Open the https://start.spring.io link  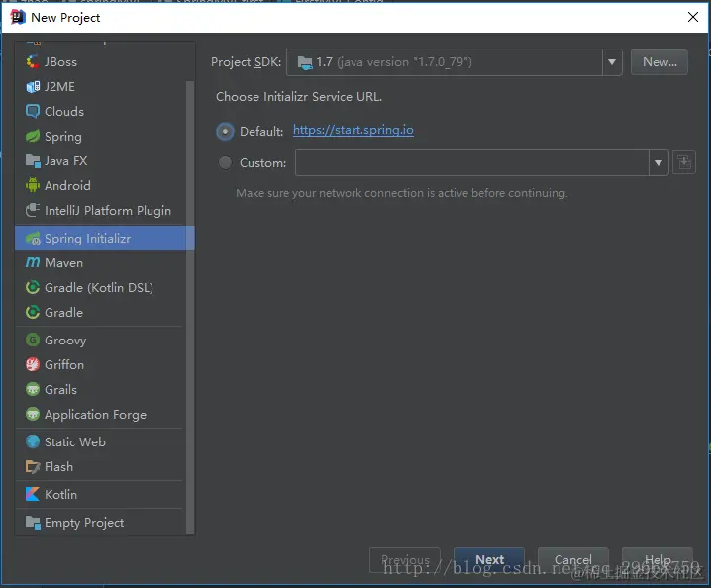coord(354,130)
